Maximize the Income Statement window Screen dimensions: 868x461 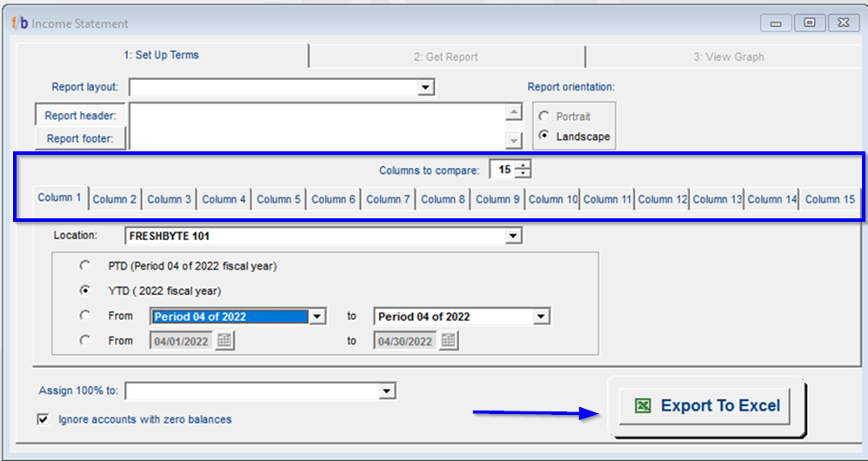[810, 23]
